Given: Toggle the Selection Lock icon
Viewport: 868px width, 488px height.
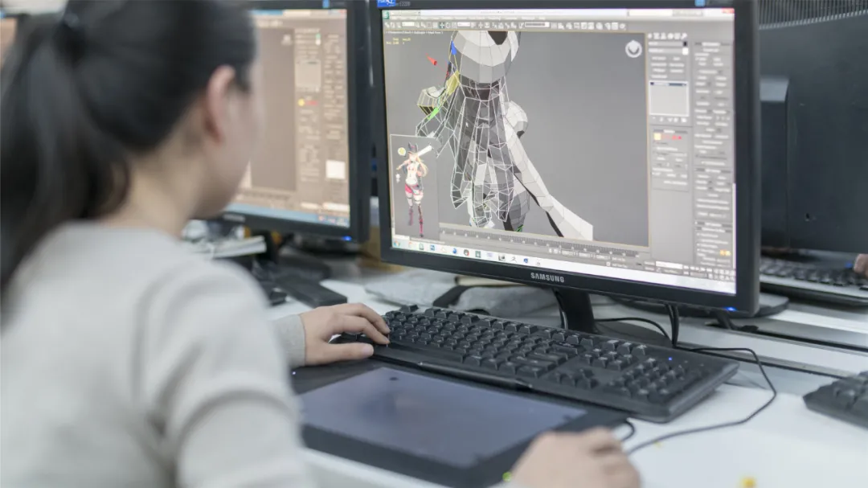Looking at the screenshot, I should pos(551,251).
